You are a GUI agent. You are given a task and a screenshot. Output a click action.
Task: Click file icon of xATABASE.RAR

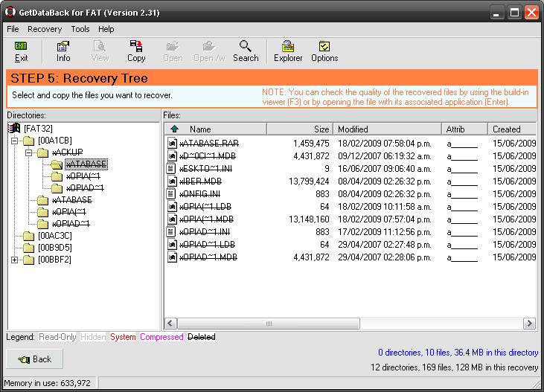171,143
